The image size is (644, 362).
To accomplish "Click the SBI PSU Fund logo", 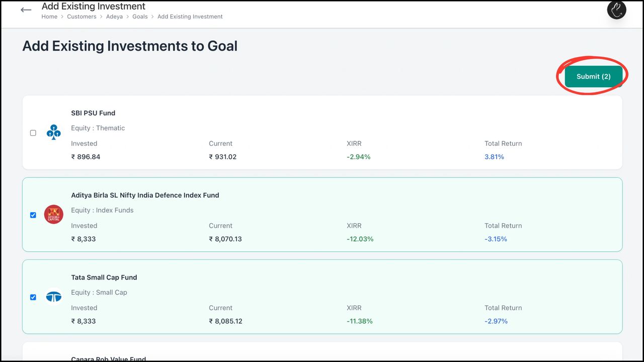I will click(x=53, y=132).
